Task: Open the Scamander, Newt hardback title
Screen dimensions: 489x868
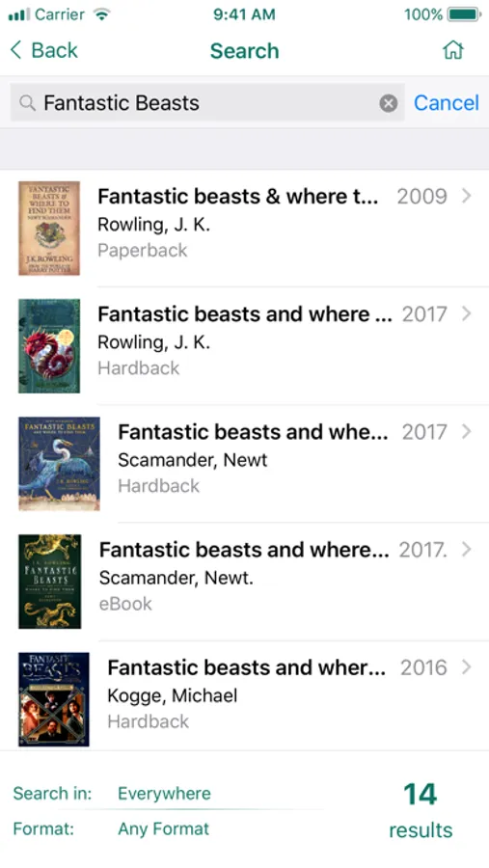Action: click(253, 432)
